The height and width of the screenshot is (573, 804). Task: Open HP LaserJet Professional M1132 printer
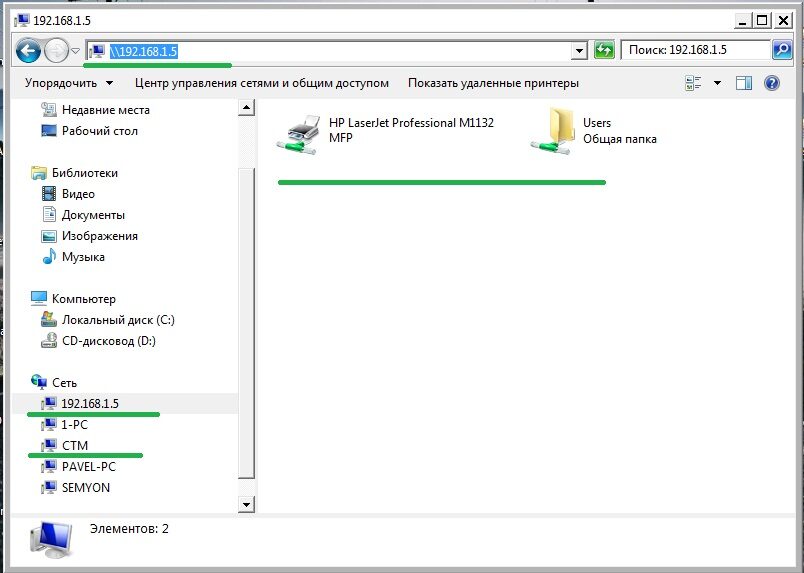385,131
